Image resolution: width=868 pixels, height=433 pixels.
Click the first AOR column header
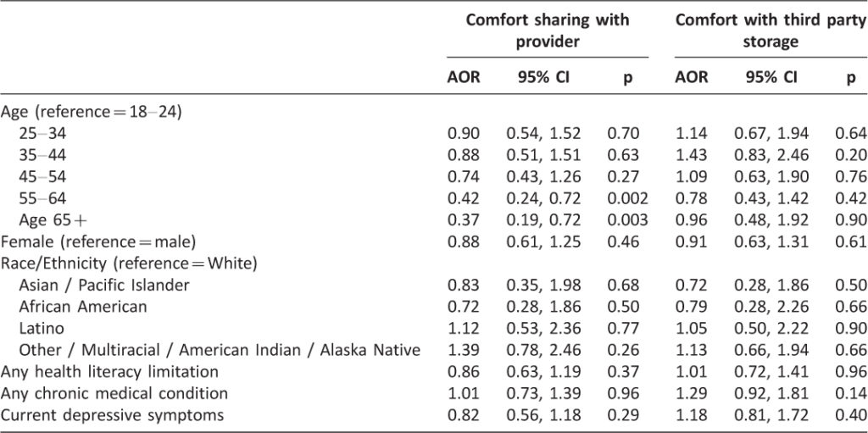(464, 78)
